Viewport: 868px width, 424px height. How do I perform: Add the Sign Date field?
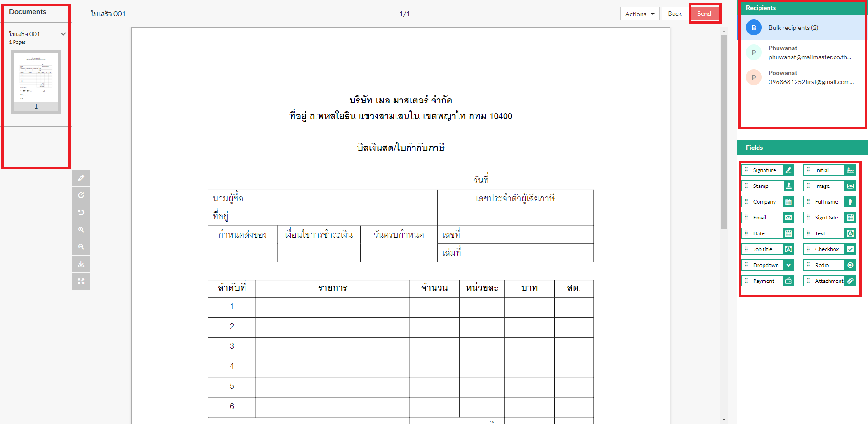pos(830,218)
